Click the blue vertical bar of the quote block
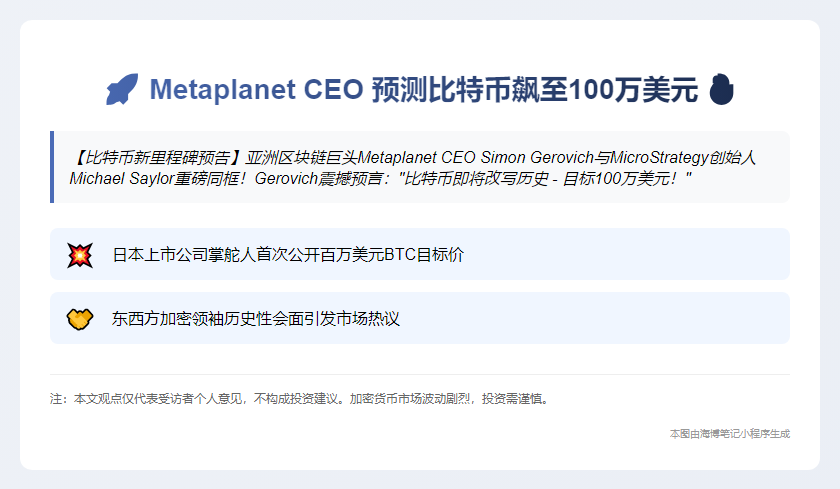 point(52,167)
